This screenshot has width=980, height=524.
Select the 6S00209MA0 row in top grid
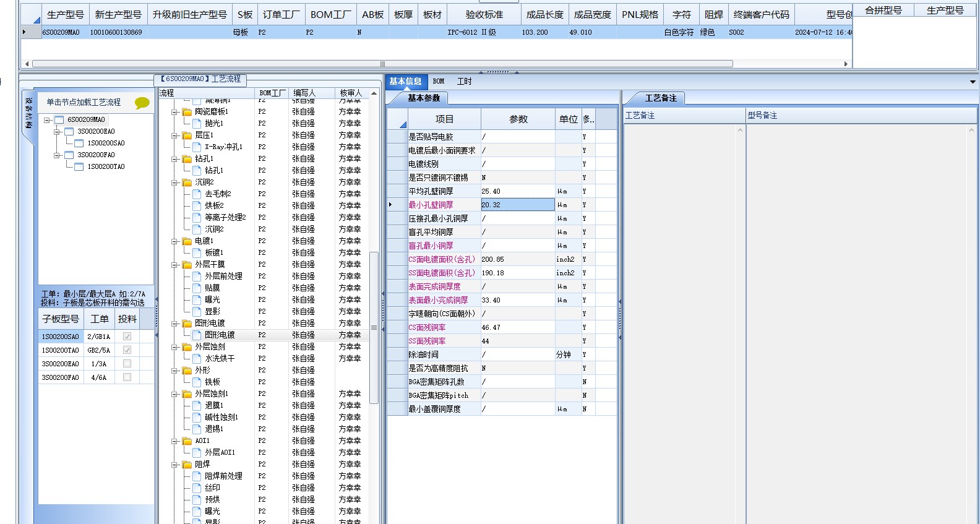(437, 32)
